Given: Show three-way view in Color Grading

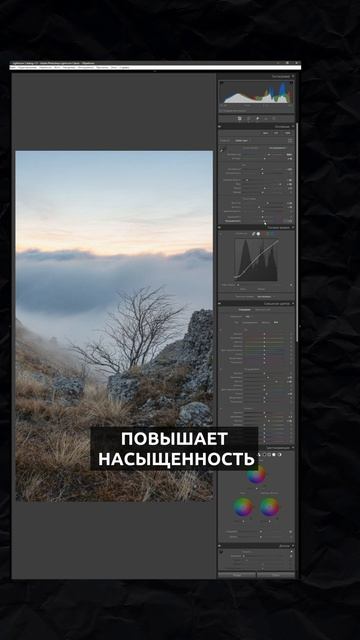Looking at the screenshot, I should [x=259, y=455].
